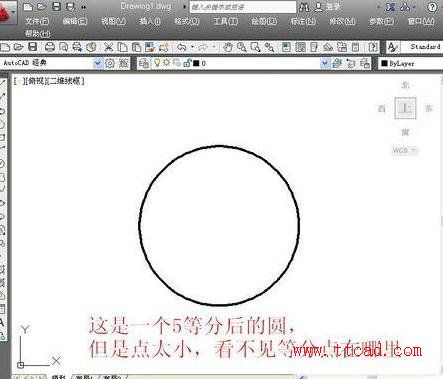Click the workspace settings gear icon
This screenshot has width=443, height=379.
(110, 63)
